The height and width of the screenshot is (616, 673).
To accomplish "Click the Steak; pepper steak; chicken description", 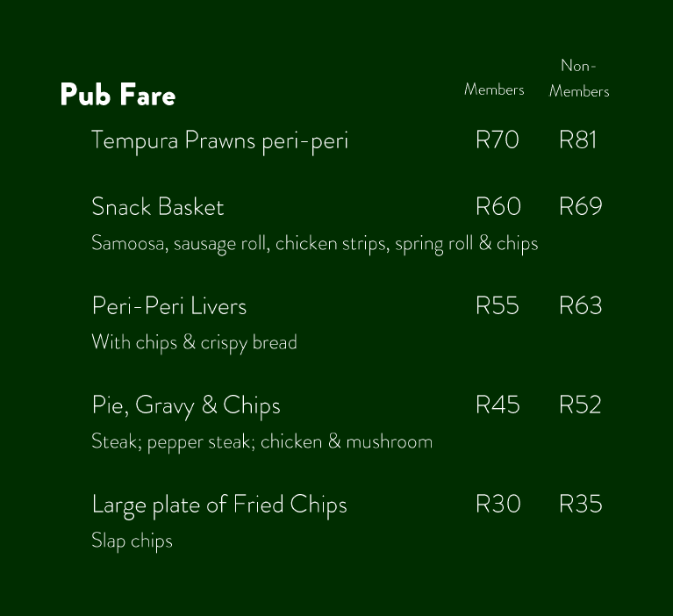I will (261, 441).
